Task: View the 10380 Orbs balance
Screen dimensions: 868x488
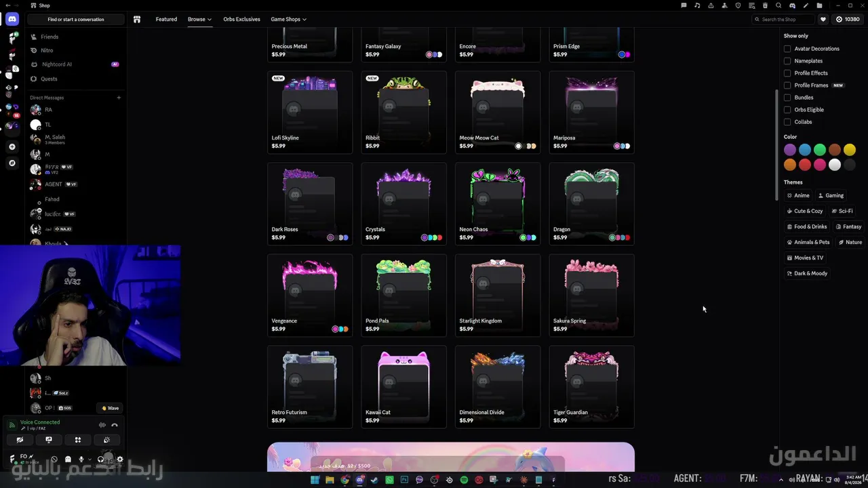Action: click(x=847, y=20)
